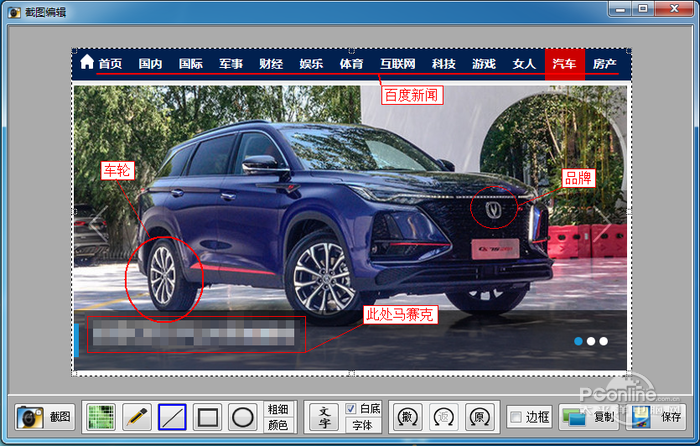The height and width of the screenshot is (446, 700).
Task: Click the 返 redo button
Action: (444, 417)
